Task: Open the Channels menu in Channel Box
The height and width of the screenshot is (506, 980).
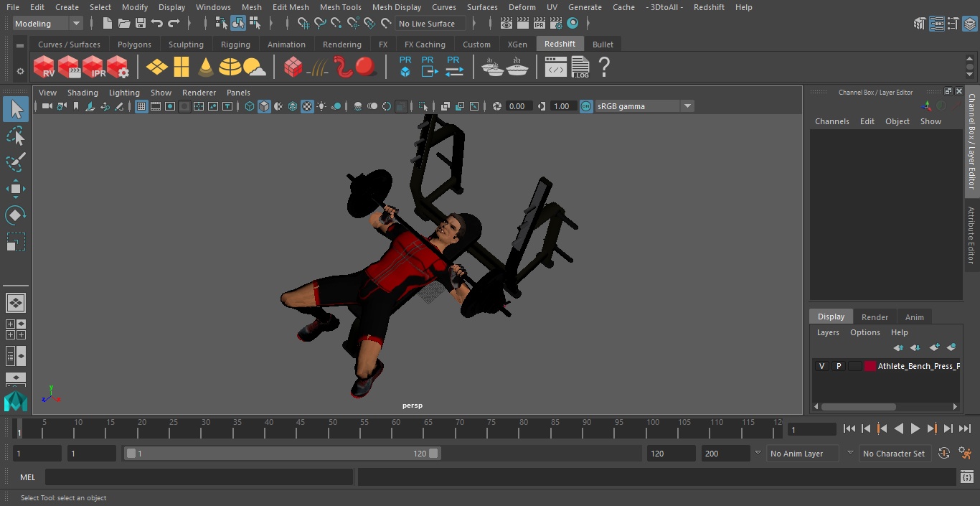Action: [831, 121]
